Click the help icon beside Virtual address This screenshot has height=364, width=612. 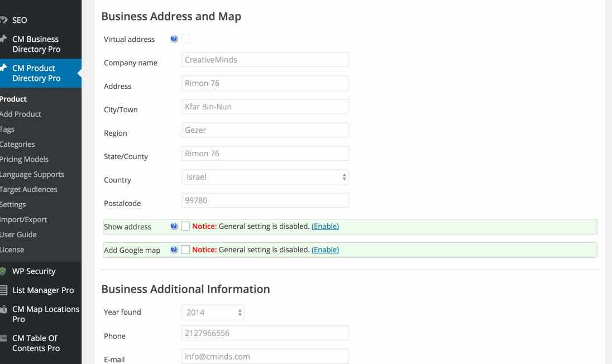[x=174, y=39]
